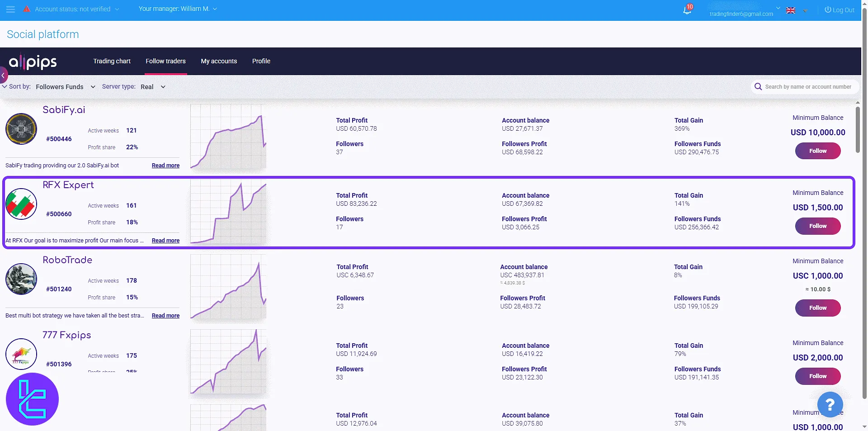Click the USC 483,937.81 Account balance value
868x431 pixels.
pos(522,275)
